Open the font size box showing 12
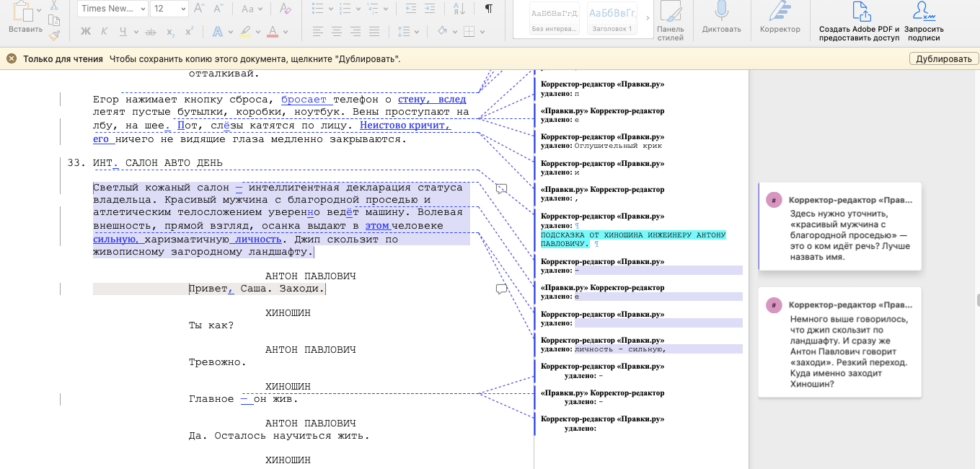Image resolution: width=980 pixels, height=469 pixels. click(170, 9)
